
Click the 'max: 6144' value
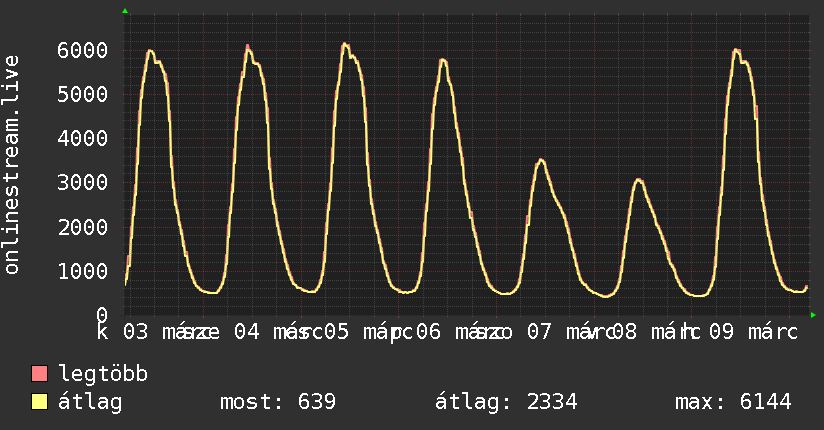pyautogui.click(x=733, y=402)
